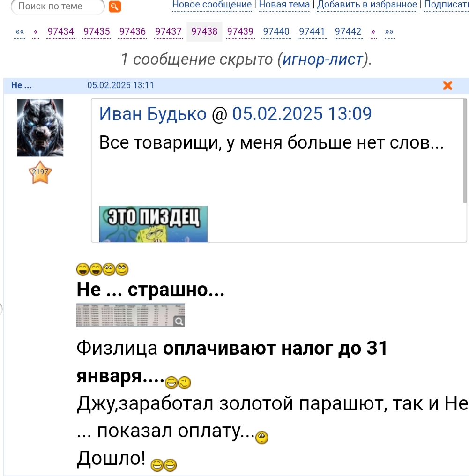Go to previous page with « arrow
469x476 pixels.
point(36,32)
